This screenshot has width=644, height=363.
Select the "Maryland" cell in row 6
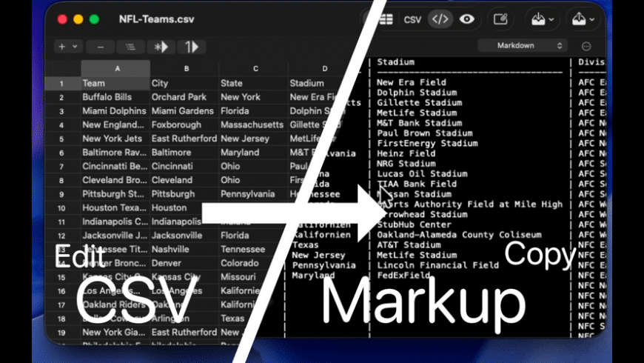[253, 153]
